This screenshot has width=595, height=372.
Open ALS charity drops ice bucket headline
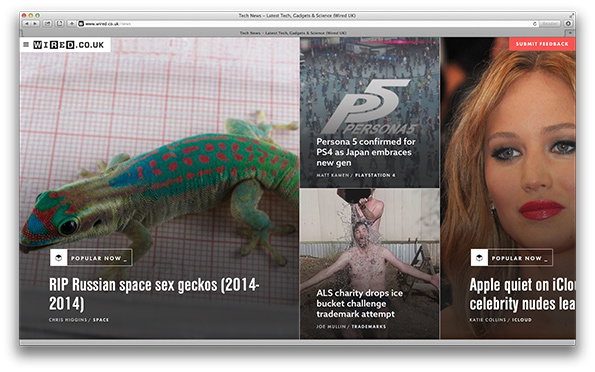359,304
